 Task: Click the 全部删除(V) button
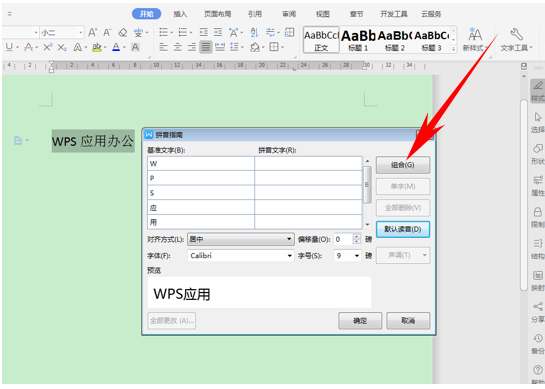point(403,208)
